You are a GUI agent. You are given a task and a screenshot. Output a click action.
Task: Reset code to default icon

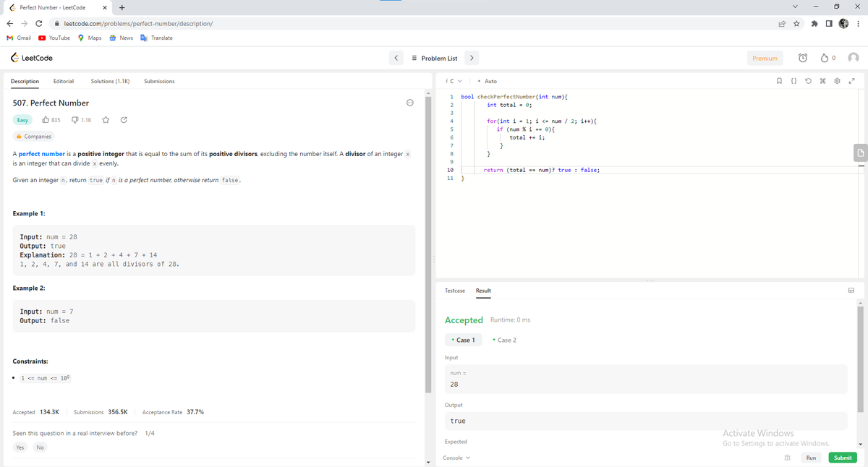(x=809, y=81)
